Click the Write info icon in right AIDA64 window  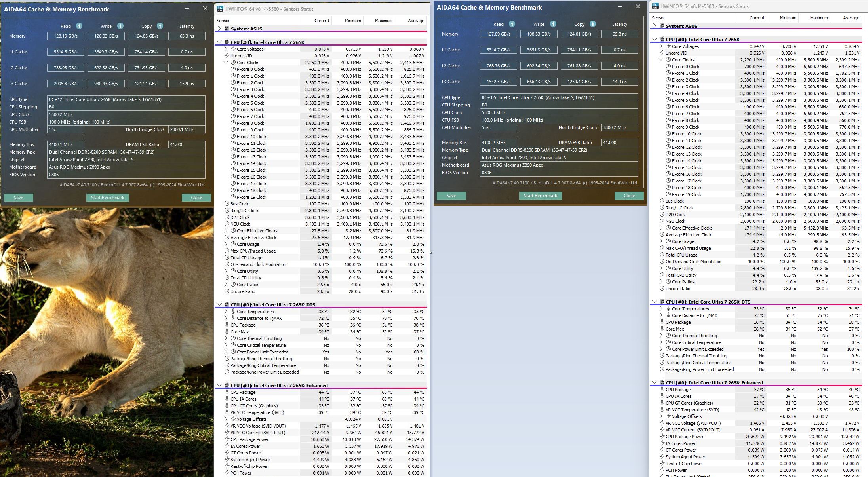pyautogui.click(x=553, y=24)
